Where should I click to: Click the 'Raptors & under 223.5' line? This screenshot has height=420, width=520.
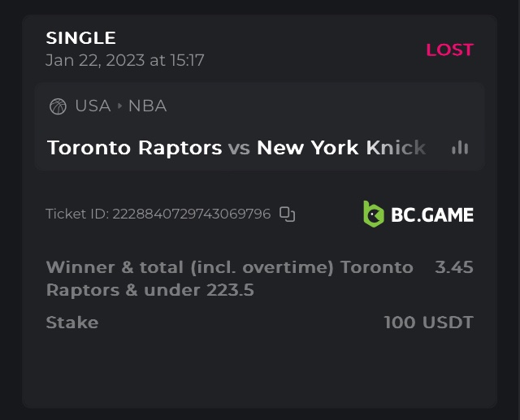(149, 290)
